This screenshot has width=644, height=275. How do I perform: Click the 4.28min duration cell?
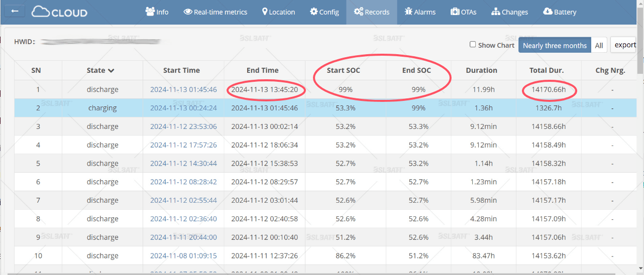[x=483, y=219]
